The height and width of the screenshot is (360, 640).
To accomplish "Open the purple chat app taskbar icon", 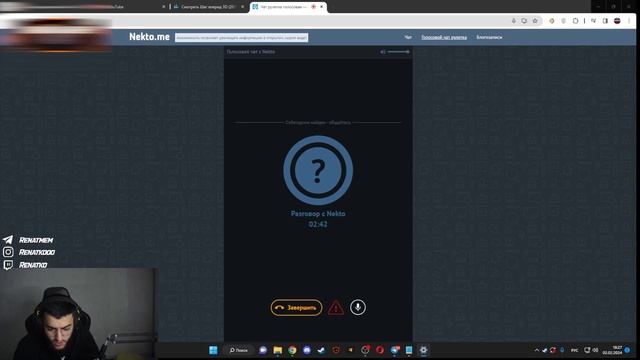I will click(263, 350).
